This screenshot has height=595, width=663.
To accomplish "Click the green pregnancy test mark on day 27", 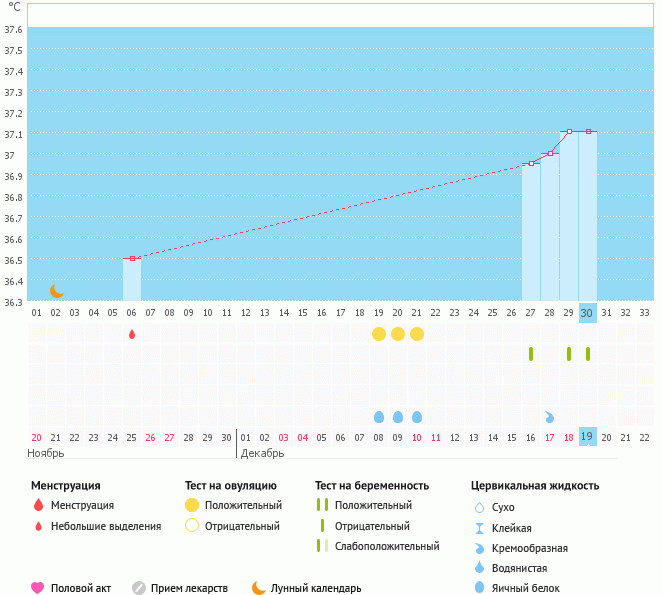I will pyautogui.click(x=531, y=354).
